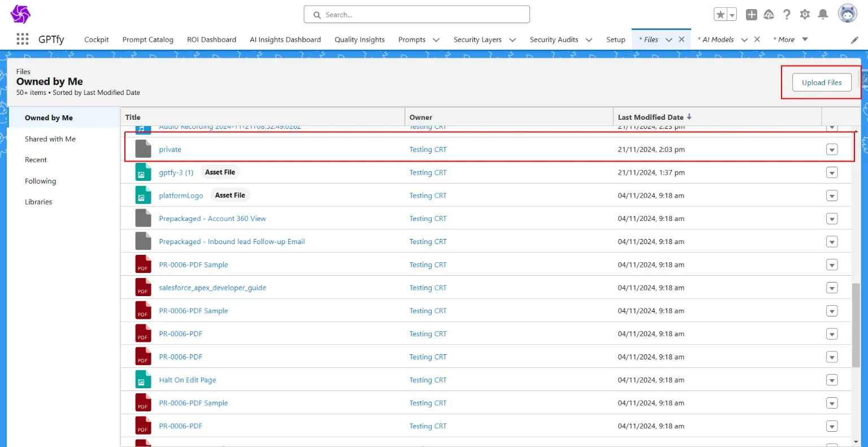This screenshot has height=447, width=868.
Task: Click the Salesforce Help question mark icon
Action: point(787,15)
